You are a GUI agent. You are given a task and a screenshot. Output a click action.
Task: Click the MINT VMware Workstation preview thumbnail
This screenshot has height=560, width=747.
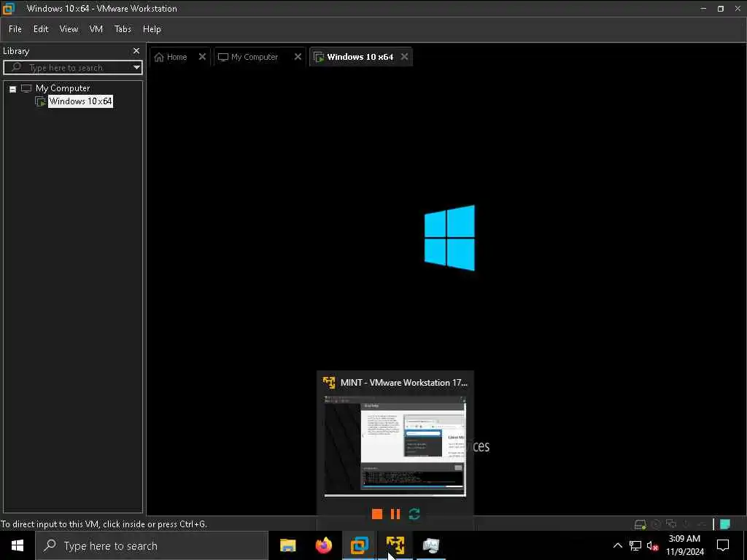click(395, 446)
